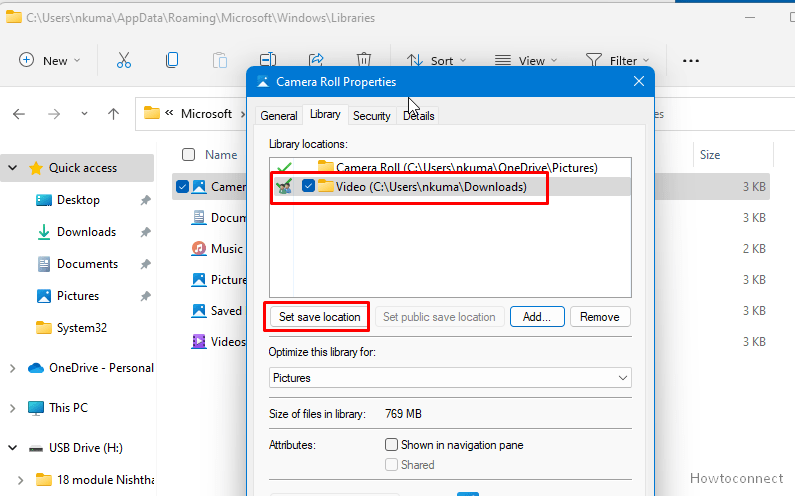Viewport: 795px width, 496px height.
Task: Unpin Desktop using its pin icon
Action: click(146, 200)
